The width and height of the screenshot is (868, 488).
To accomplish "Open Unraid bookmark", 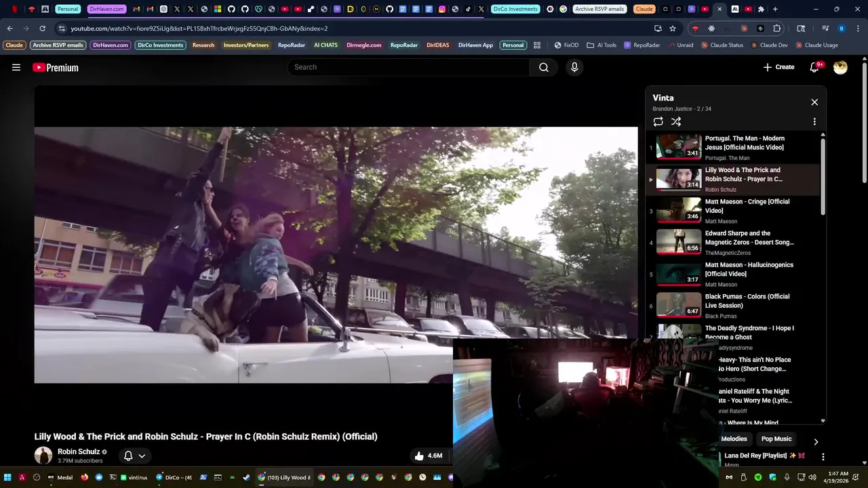I will pos(680,45).
